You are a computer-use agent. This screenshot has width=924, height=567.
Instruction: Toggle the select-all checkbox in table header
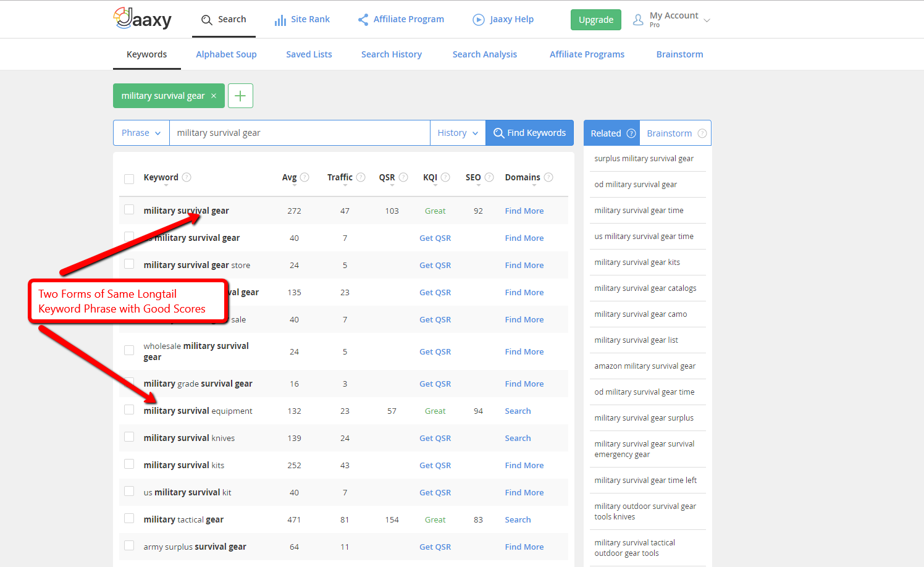point(129,179)
